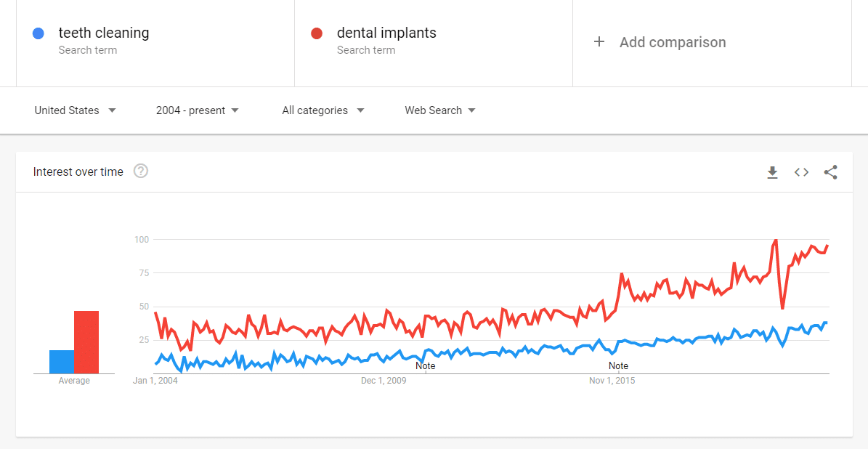868x449 pixels.
Task: Download the Interest over time CSV
Action: [x=772, y=172]
